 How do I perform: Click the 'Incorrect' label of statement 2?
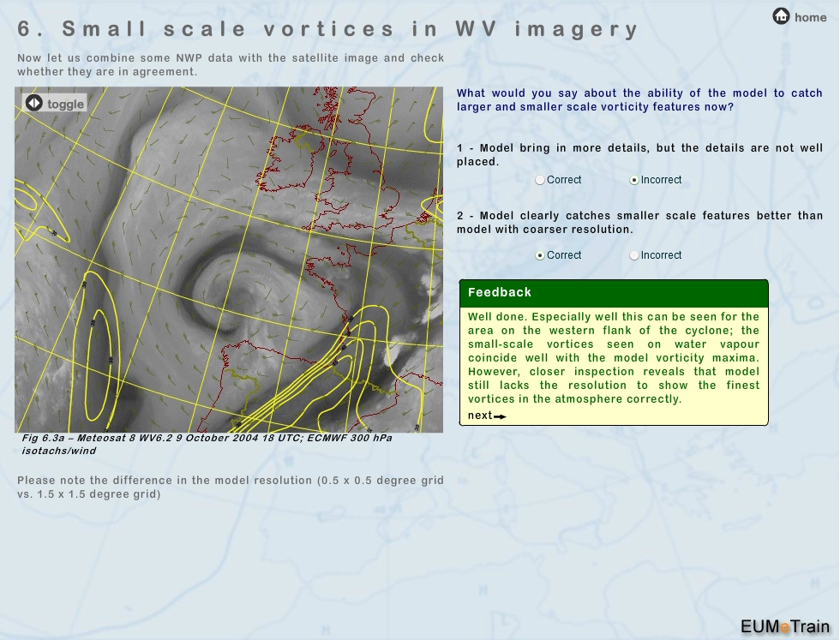coord(661,255)
